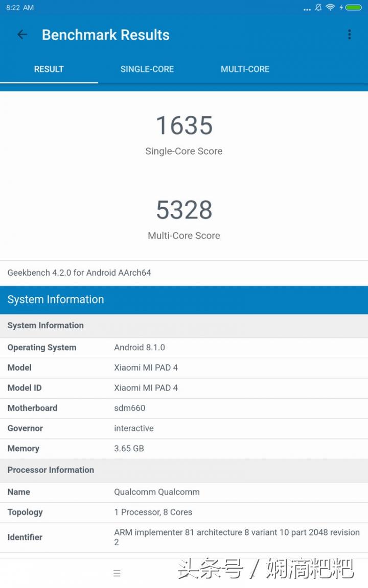Screen dimensions: 368x588
Task: Tap the 1635 single-core score
Action: (184, 125)
